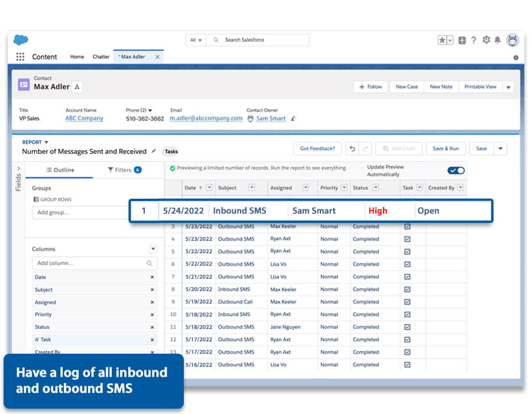Viewport: 532px width, 414px height.
Task: Toggle Task checkbox in Jane Nguyen row
Action: point(407,327)
